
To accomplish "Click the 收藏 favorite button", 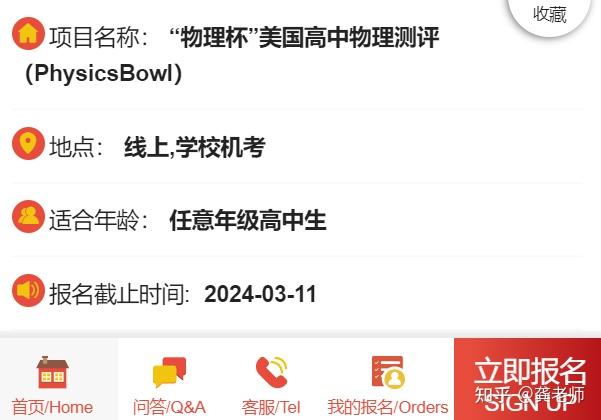I will [x=549, y=14].
